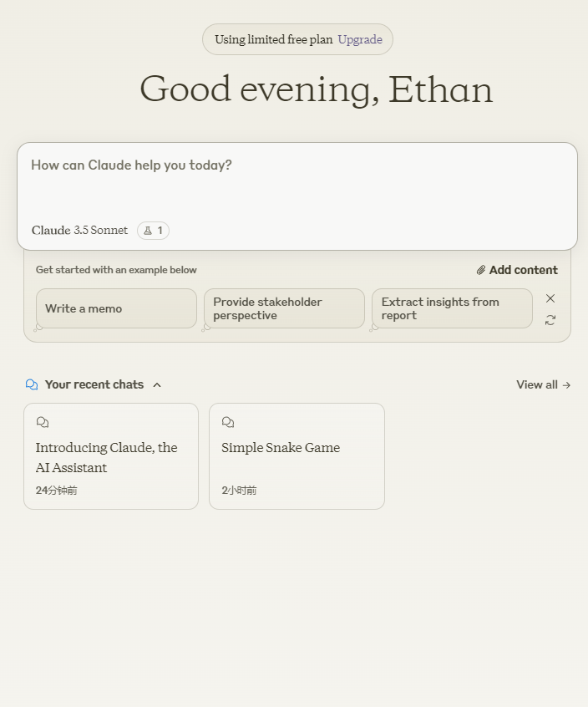Toggle the Your recent chats heading
Image resolution: width=588 pixels, height=707 pixels.
(94, 384)
